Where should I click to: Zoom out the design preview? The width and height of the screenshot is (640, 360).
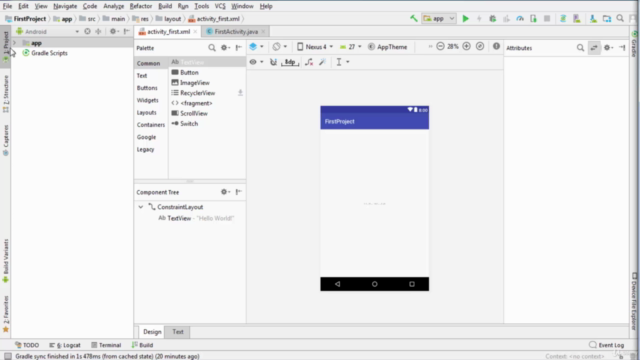(440, 47)
